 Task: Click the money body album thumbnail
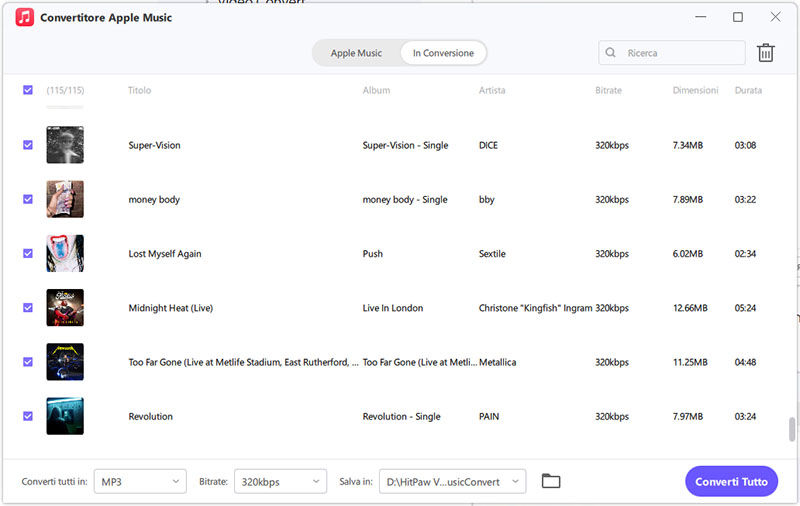click(x=65, y=199)
